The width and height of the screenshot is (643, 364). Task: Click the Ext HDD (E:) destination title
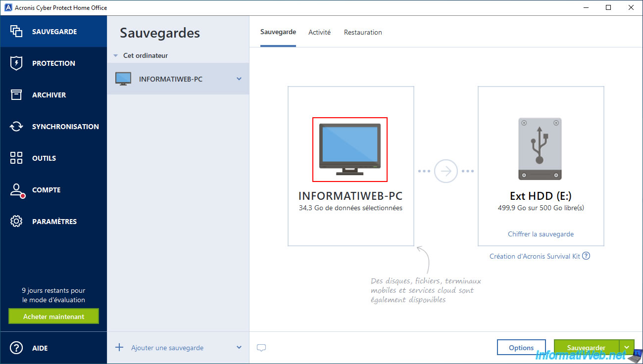(x=541, y=195)
